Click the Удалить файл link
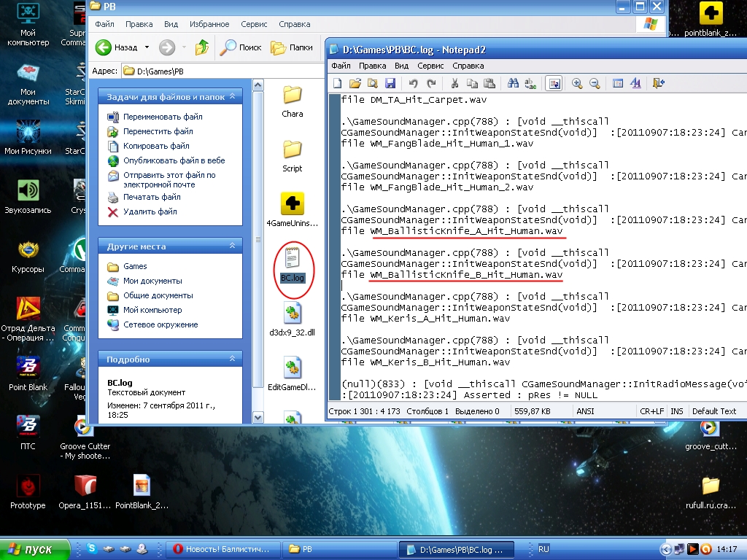Image resolution: width=747 pixels, height=560 pixels. [x=150, y=211]
